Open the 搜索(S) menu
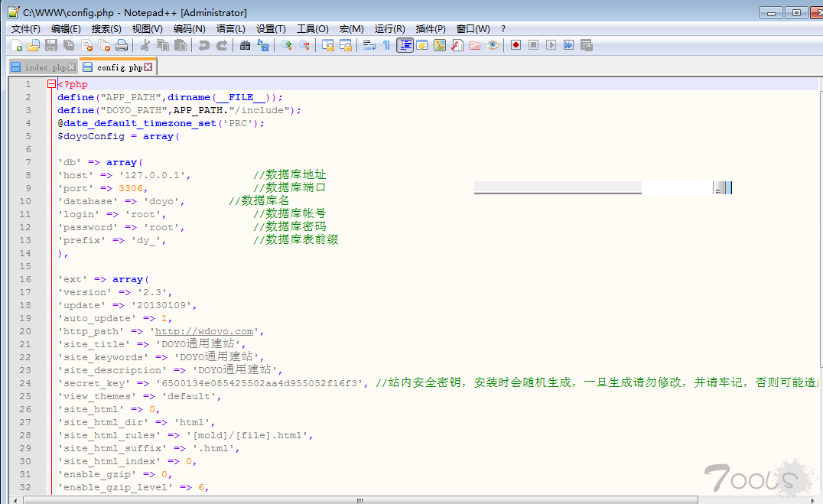Image resolution: width=823 pixels, height=504 pixels. pyautogui.click(x=106, y=29)
